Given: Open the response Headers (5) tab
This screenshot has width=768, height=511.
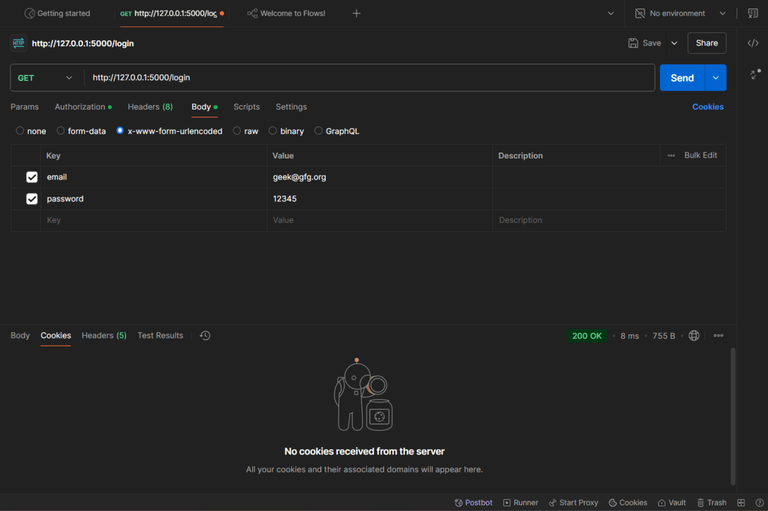Looking at the screenshot, I should (104, 336).
